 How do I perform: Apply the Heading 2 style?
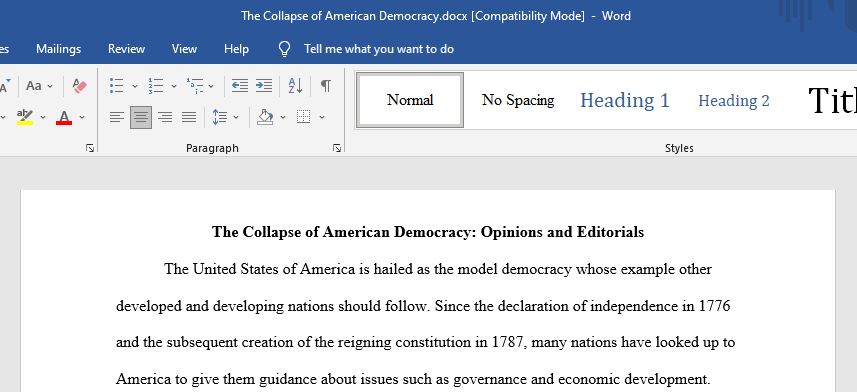(x=733, y=100)
